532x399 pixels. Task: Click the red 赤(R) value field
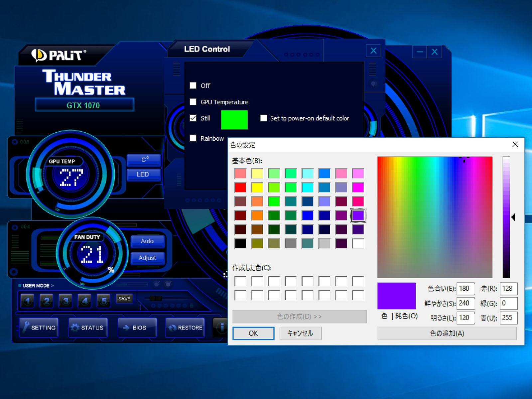[x=508, y=289]
